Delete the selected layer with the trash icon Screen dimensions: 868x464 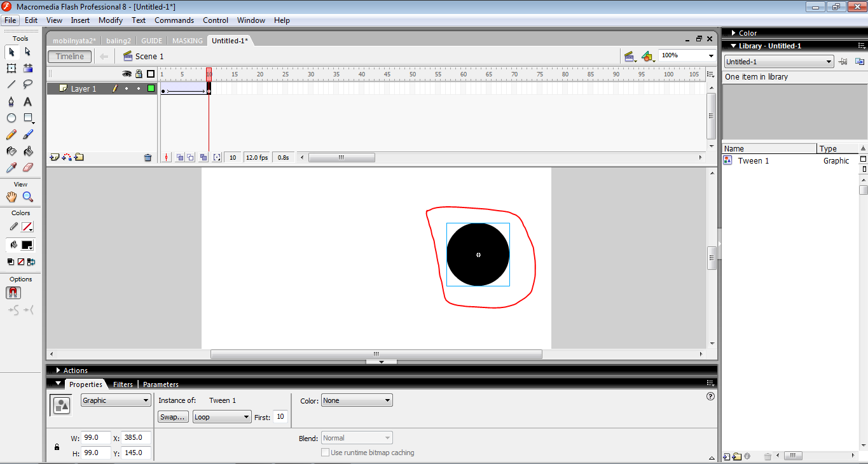click(148, 157)
